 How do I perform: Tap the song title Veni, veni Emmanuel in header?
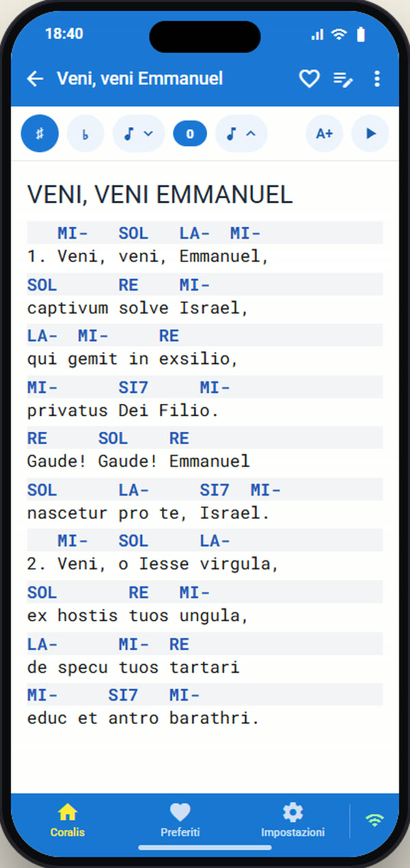pyautogui.click(x=140, y=79)
